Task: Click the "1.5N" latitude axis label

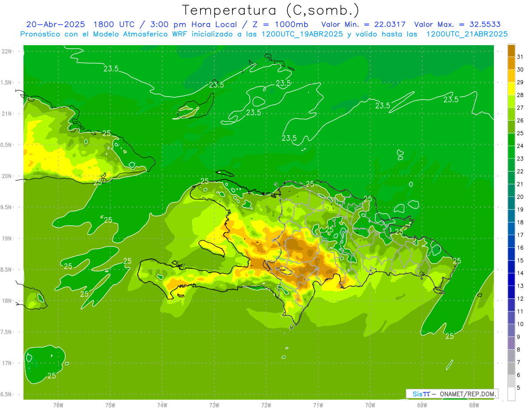Action: point(7,82)
